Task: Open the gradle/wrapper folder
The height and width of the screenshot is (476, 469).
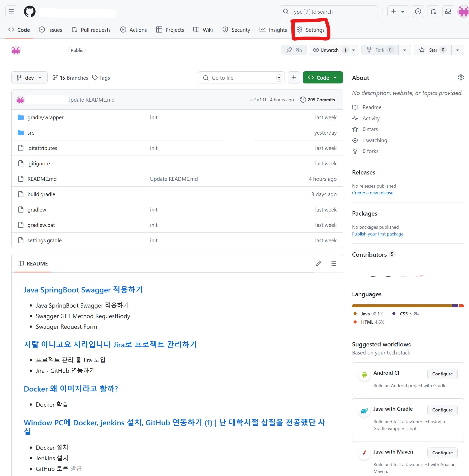Action: pos(45,117)
